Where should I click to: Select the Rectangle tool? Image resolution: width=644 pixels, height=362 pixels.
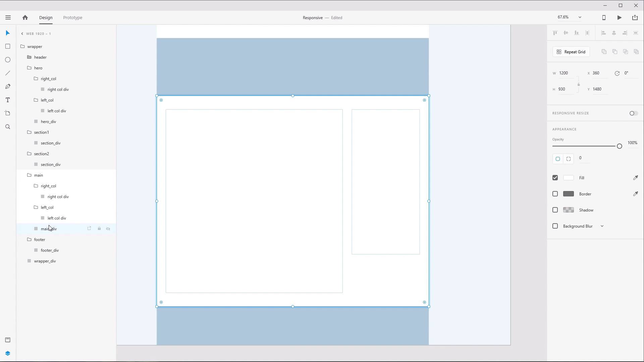coord(7,46)
